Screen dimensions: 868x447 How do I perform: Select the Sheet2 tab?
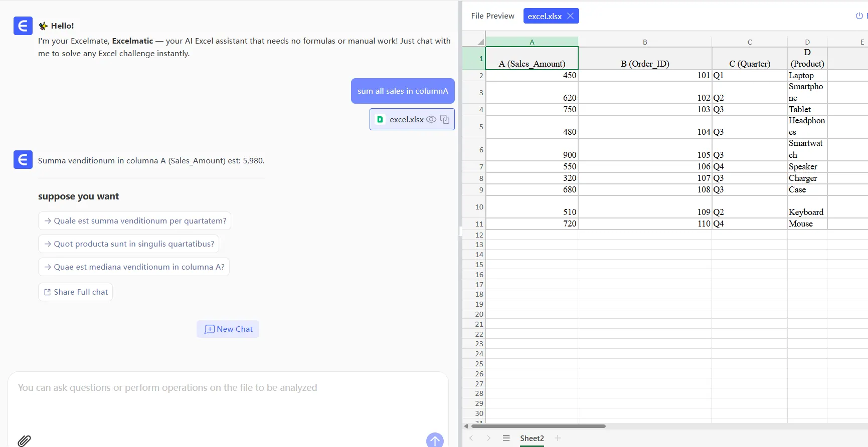[532, 438]
